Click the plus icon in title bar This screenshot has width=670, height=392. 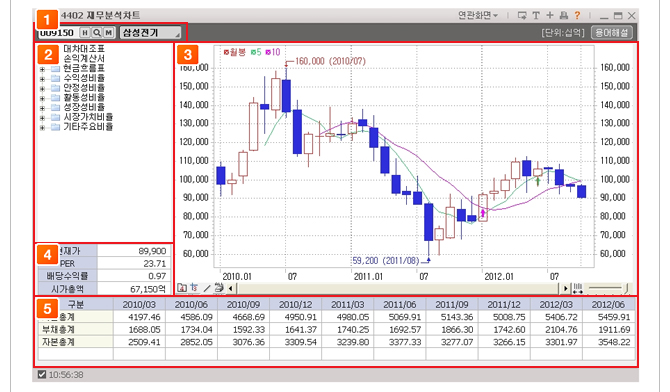[550, 15]
